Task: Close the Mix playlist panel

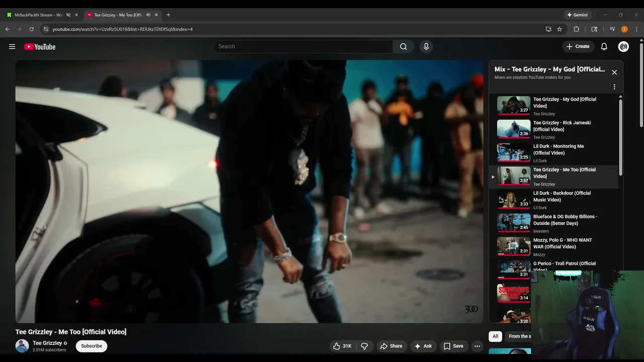Action: coord(614,72)
